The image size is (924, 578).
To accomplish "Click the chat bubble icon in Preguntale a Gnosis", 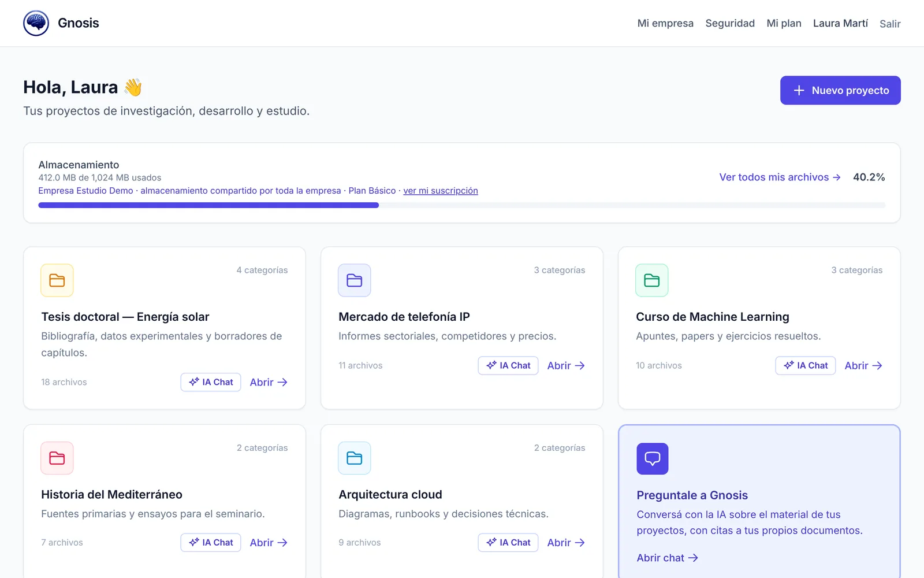I will (x=653, y=459).
